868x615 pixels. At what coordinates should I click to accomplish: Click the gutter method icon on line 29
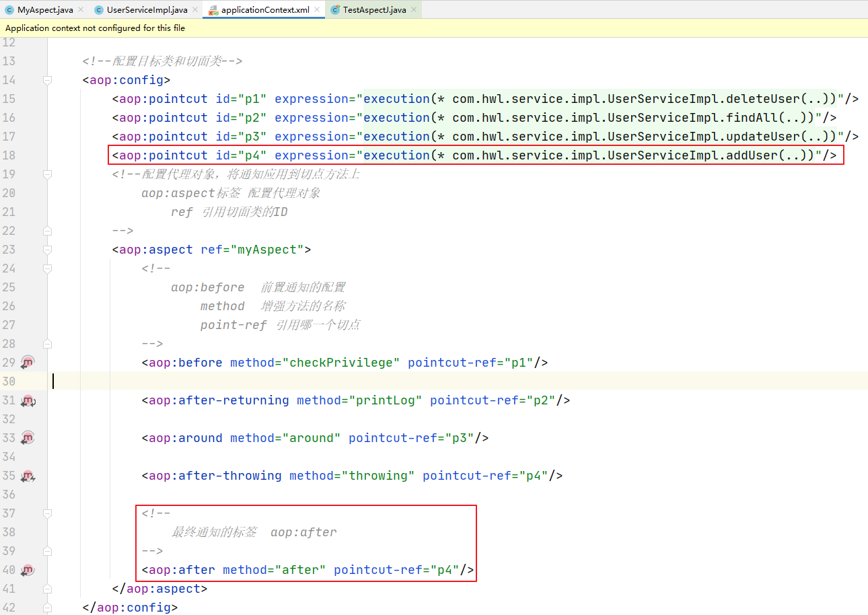point(28,363)
